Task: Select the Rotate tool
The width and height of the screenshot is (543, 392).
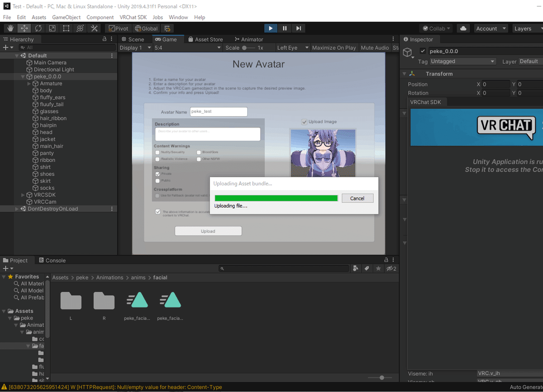Action: (x=38, y=28)
